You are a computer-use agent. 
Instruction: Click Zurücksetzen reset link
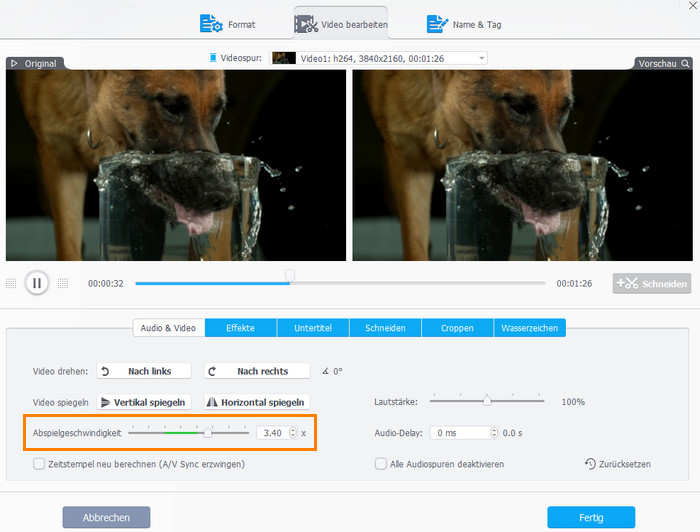618,464
